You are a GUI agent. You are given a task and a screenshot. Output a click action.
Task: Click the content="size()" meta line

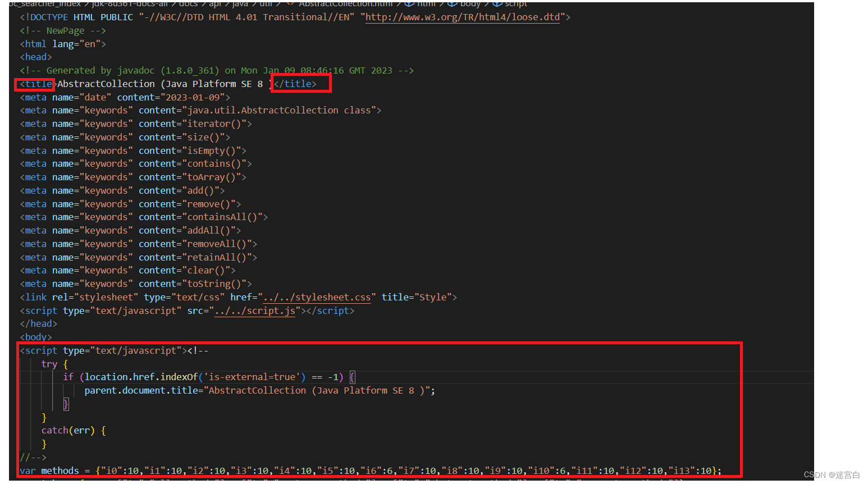[125, 137]
